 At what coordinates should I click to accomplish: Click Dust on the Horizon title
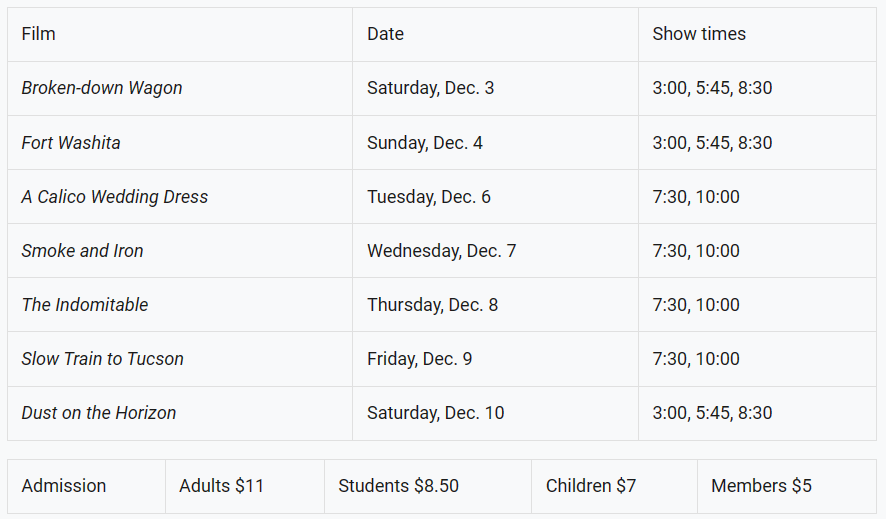tap(99, 413)
